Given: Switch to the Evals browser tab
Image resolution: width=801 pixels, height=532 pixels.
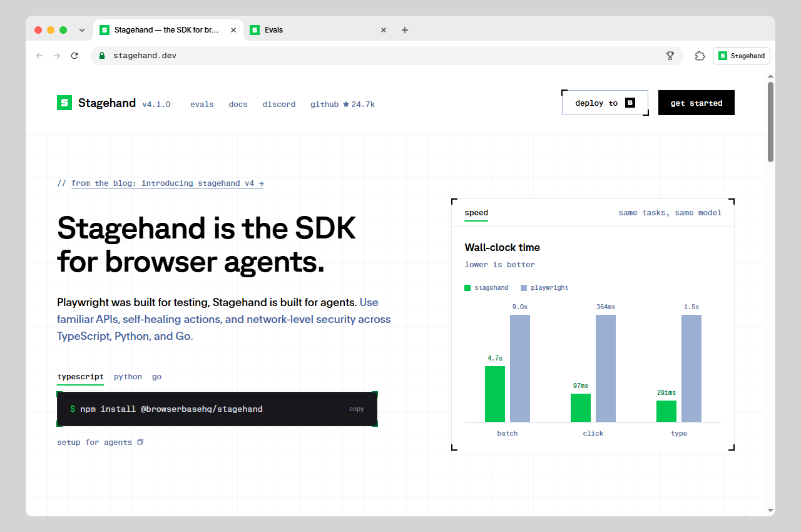Looking at the screenshot, I should point(318,30).
